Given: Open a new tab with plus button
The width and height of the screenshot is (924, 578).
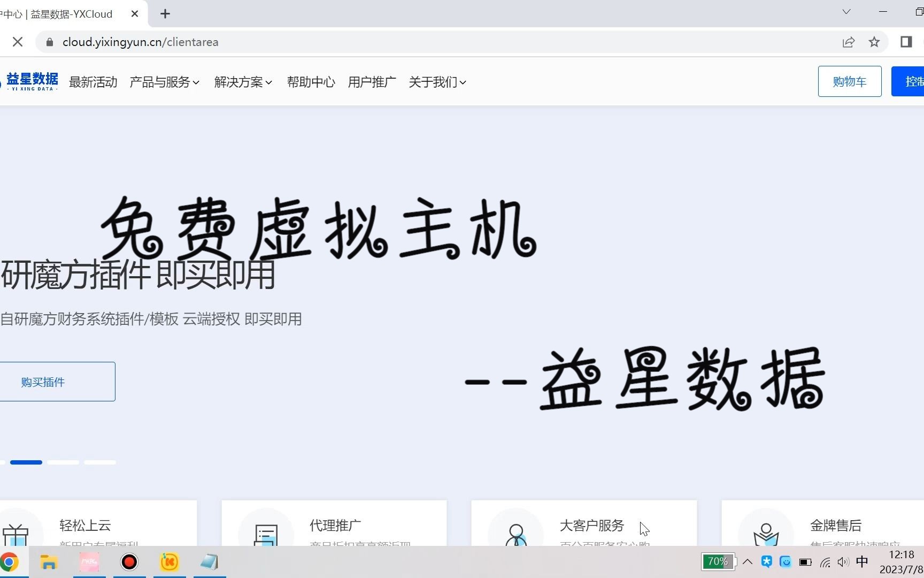Looking at the screenshot, I should click(x=165, y=14).
